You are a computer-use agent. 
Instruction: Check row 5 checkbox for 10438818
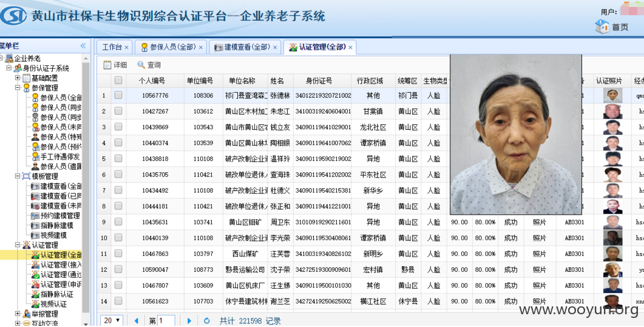coord(118,158)
